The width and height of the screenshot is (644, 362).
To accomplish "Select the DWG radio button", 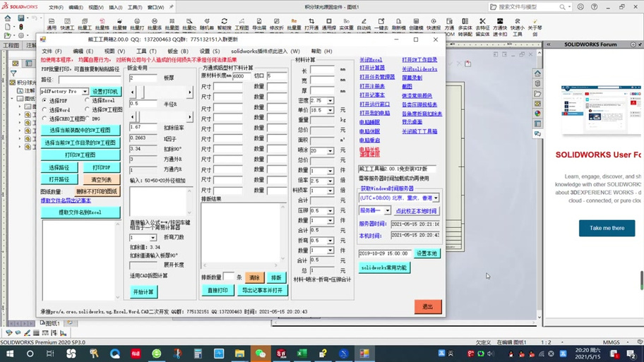I will pos(87,119).
